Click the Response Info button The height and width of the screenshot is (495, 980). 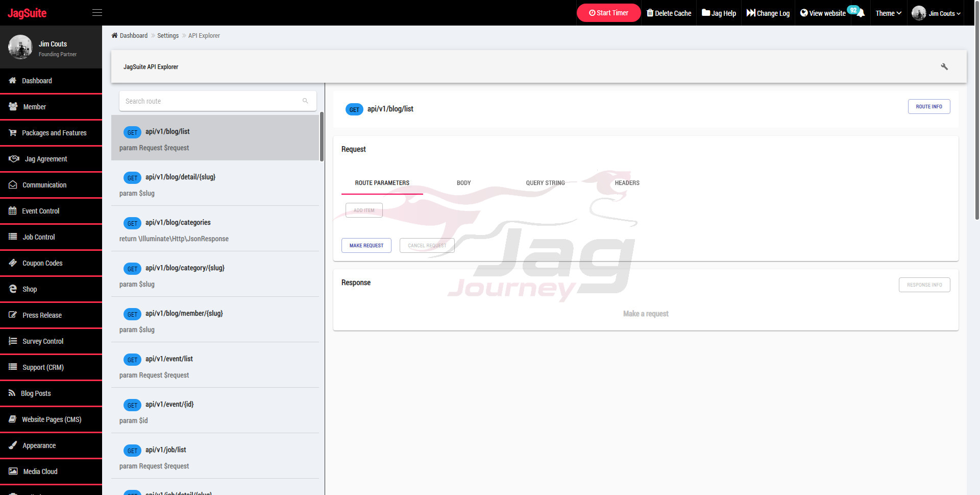(924, 285)
